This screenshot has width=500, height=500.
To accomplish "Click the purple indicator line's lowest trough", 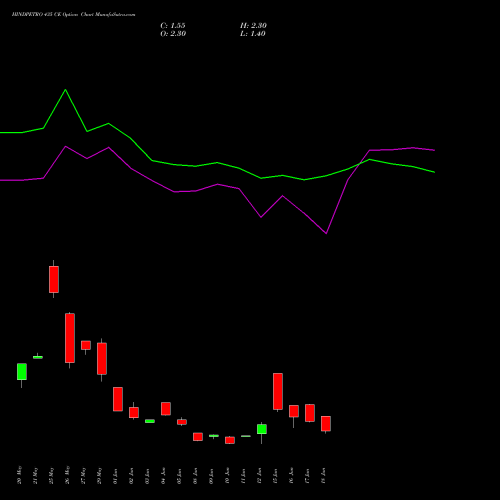I will click(x=326, y=234).
